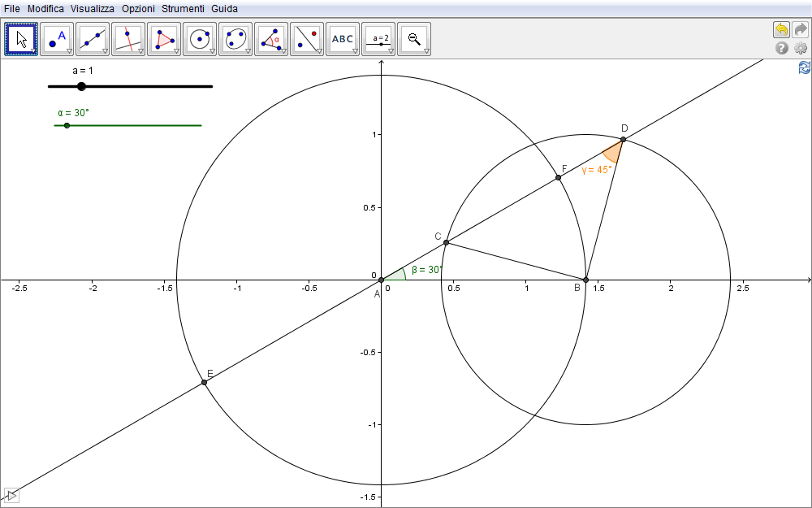Screen dimensions: 812x508
Task: Click the black handle of slider a
Action: pos(81,86)
